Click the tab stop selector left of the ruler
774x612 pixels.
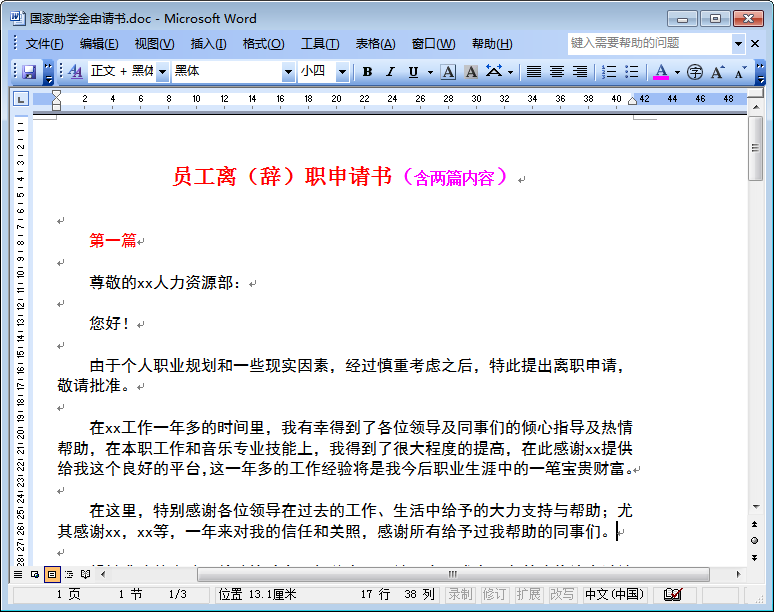click(x=21, y=100)
